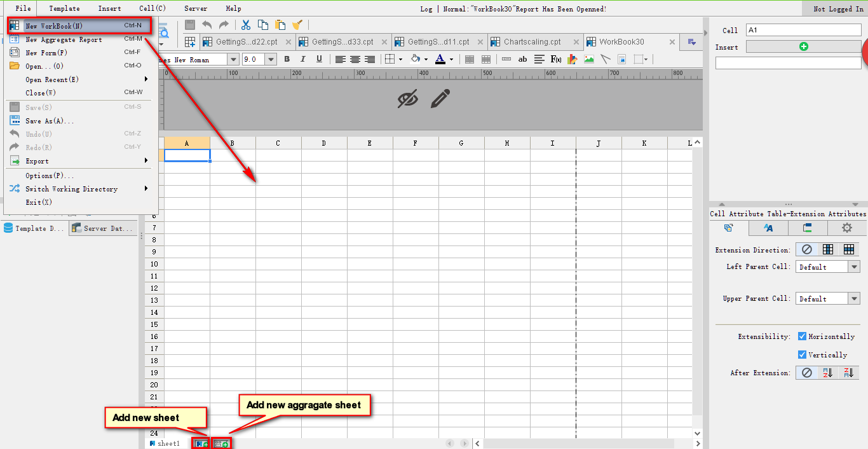Click the Save icon in top toolbar
The height and width of the screenshot is (449, 868).
[x=189, y=25]
